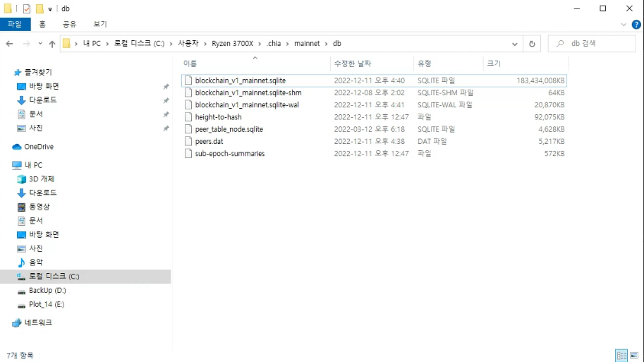
Task: Open 사진 under 내 PC
Action: coord(36,248)
